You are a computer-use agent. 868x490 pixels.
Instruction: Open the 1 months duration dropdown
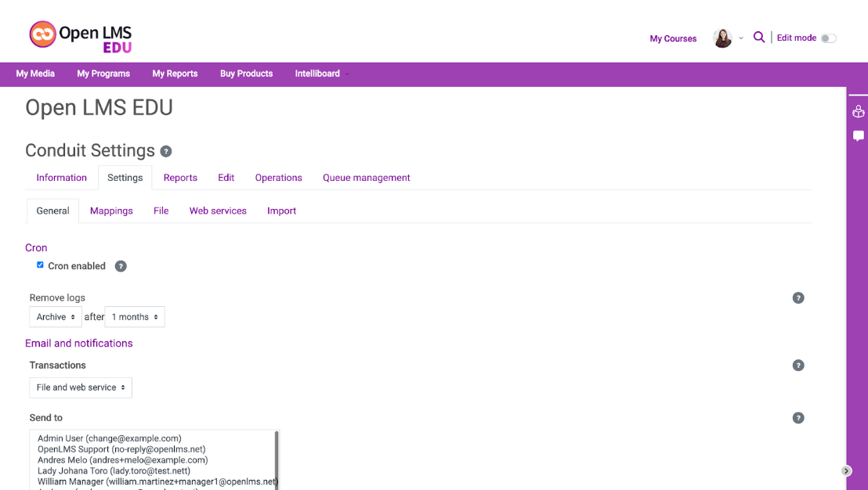[135, 317]
